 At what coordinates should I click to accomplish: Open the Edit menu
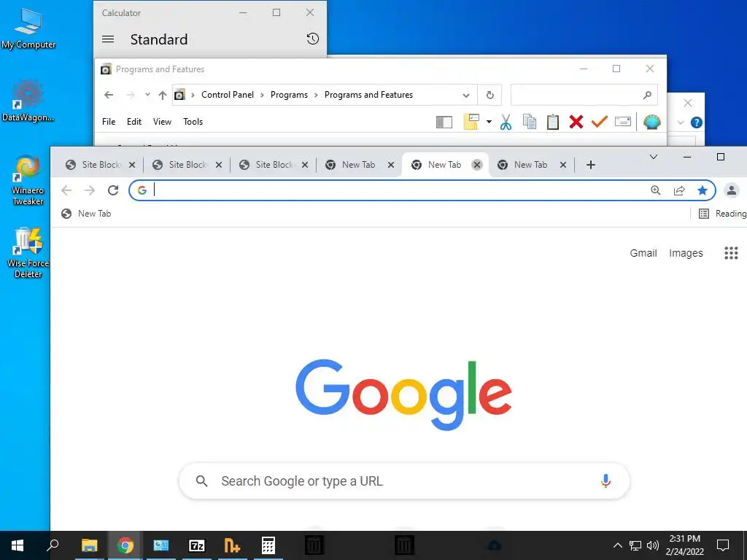pos(134,122)
